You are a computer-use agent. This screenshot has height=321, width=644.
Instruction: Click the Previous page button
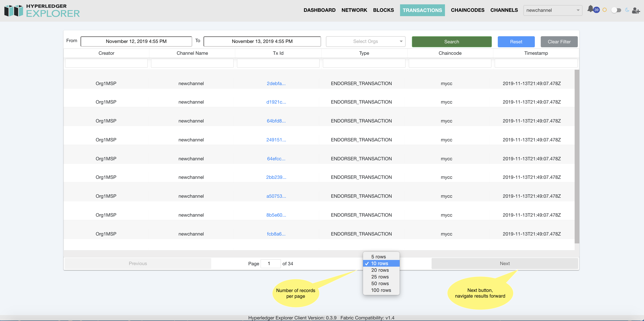coord(138,263)
